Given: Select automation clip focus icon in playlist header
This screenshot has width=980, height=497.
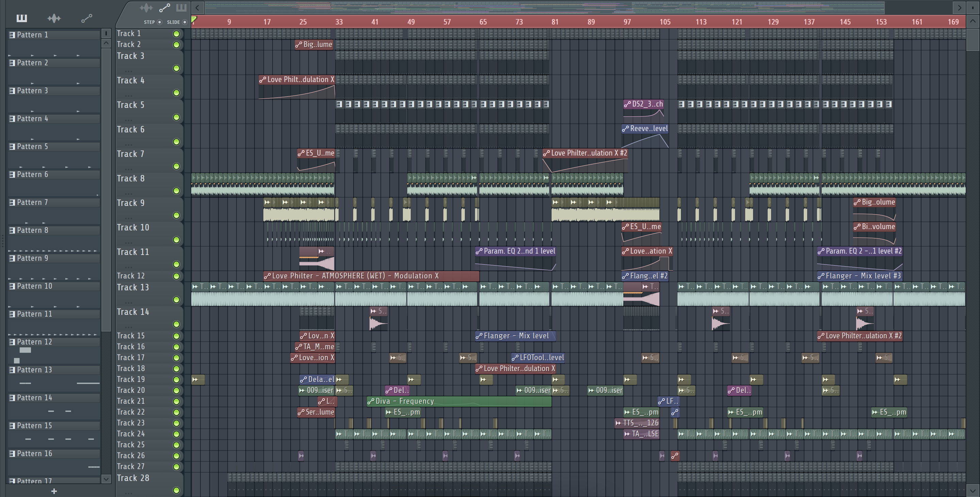Looking at the screenshot, I should [164, 7].
